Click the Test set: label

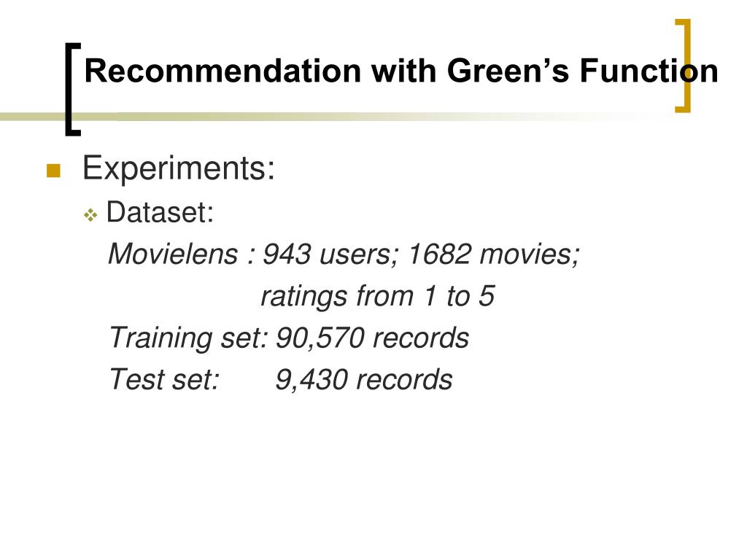click(164, 379)
